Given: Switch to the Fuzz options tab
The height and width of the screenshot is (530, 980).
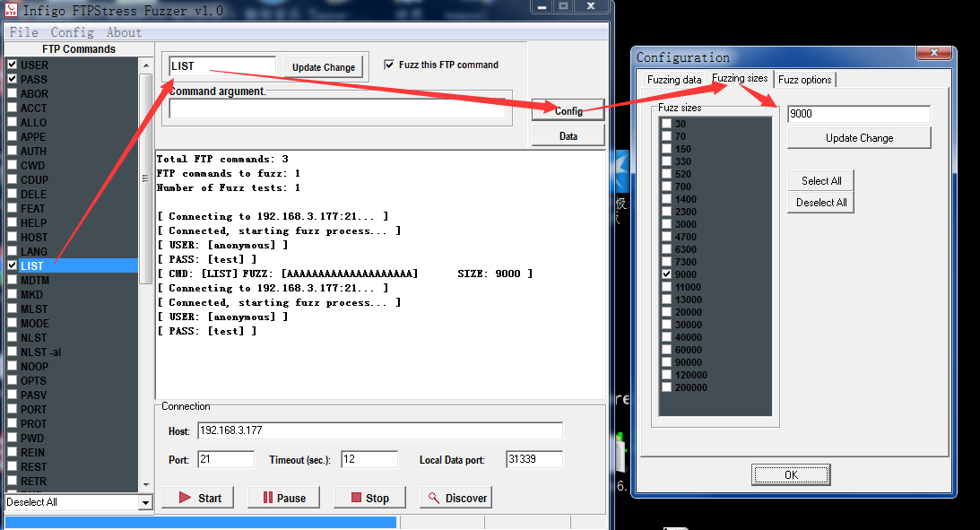Looking at the screenshot, I should click(804, 80).
